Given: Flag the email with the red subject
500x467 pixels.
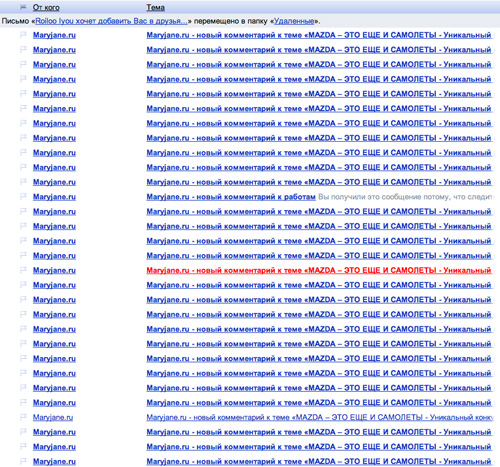Looking at the screenshot, I should pos(23,270).
